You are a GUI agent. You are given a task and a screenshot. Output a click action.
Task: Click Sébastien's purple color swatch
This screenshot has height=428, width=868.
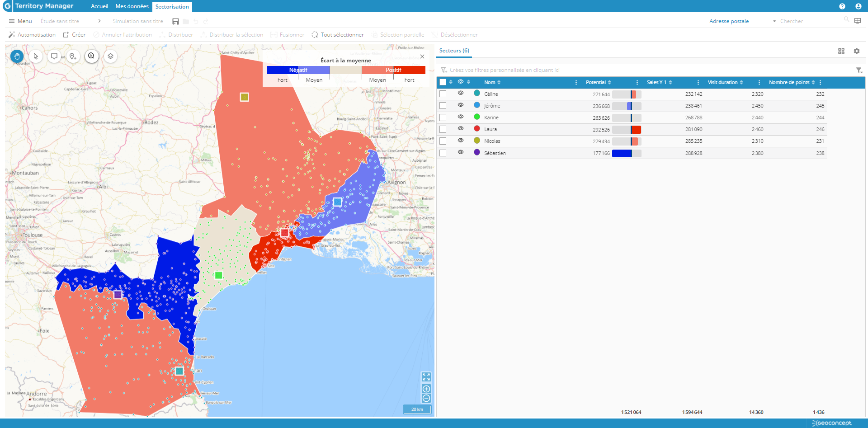point(476,153)
